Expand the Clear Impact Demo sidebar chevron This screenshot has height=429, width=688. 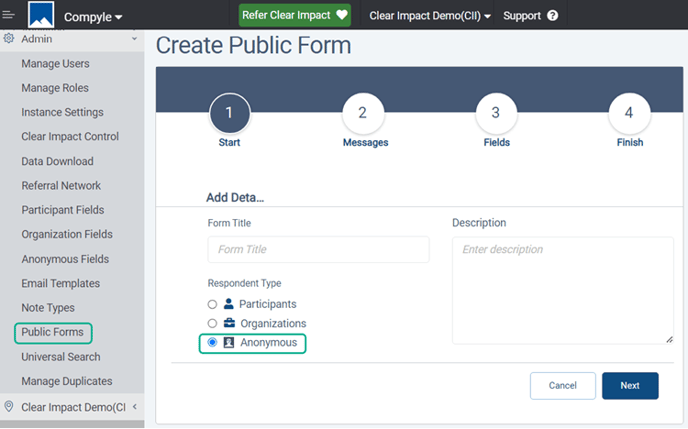(135, 407)
